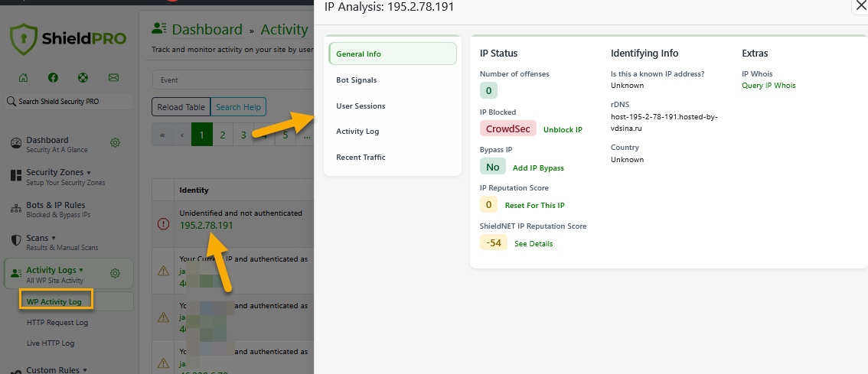The width and height of the screenshot is (868, 374).
Task: Click the Unblock IP link
Action: click(563, 129)
